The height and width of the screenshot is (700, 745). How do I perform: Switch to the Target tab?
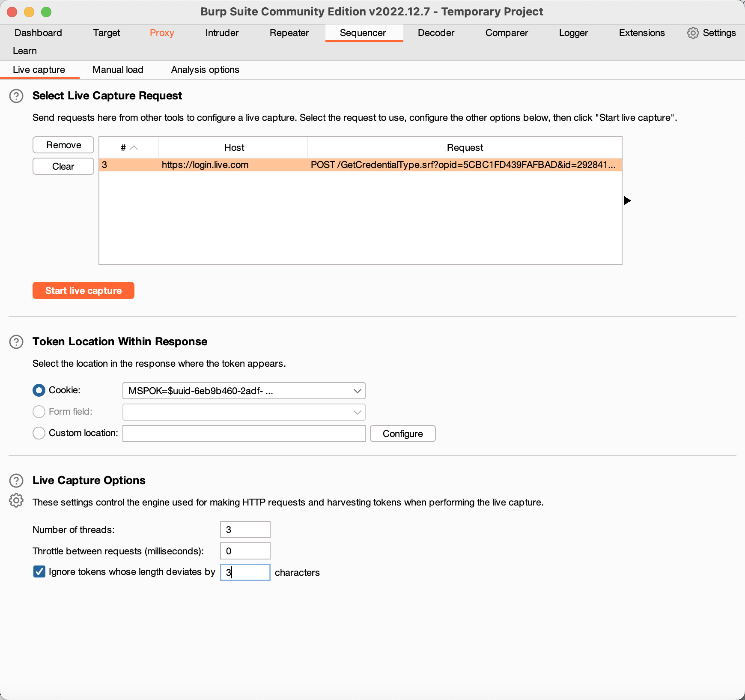pyautogui.click(x=107, y=33)
